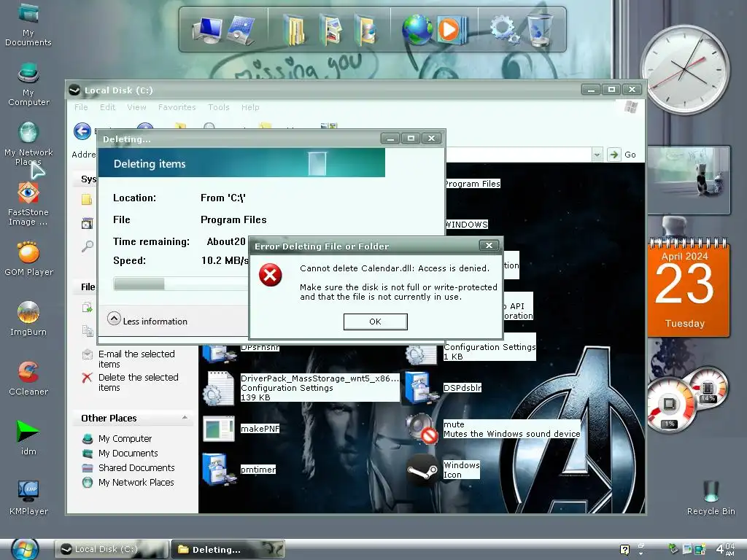
Task: Open the Help menu
Action: [250, 107]
